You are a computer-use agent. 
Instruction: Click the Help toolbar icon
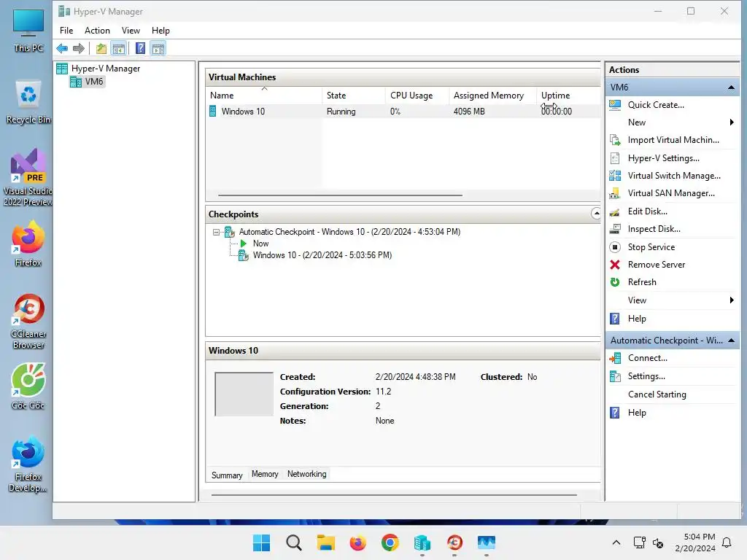[x=140, y=48]
